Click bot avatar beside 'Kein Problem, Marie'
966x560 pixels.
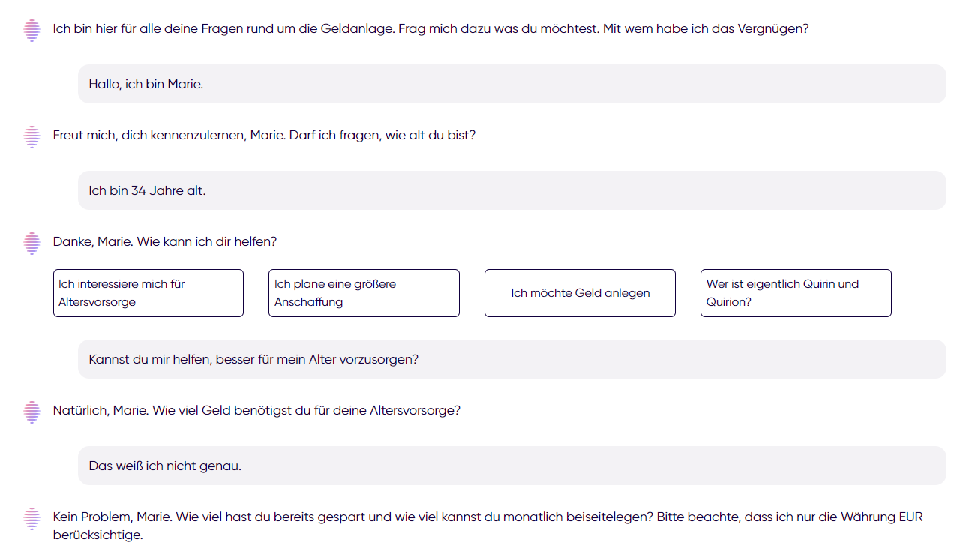click(x=31, y=518)
